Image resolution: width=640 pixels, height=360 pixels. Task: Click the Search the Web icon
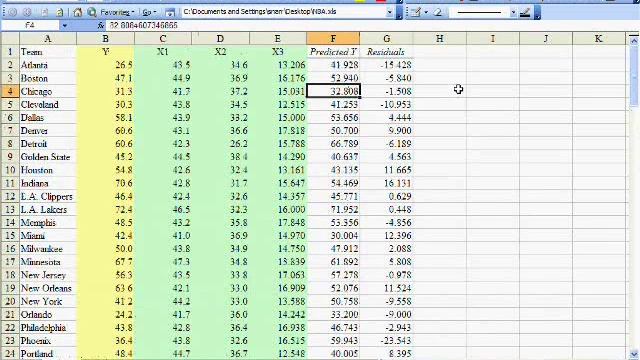coord(92,12)
